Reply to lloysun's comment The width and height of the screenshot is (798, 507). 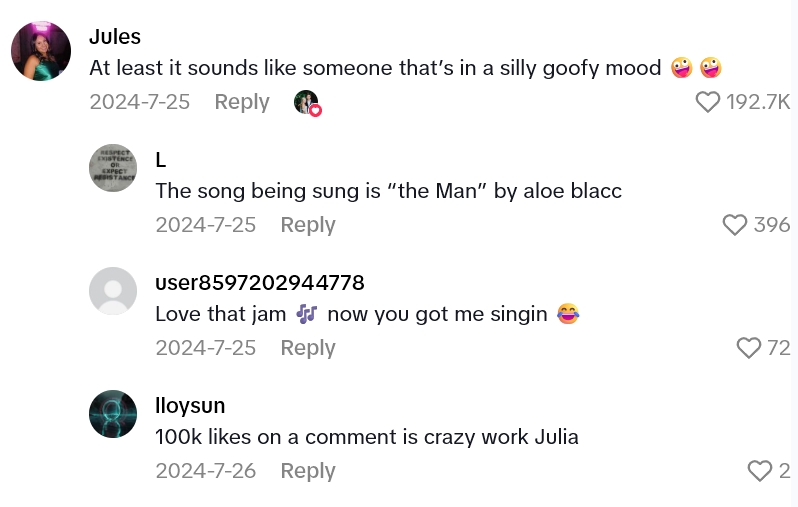pos(307,471)
